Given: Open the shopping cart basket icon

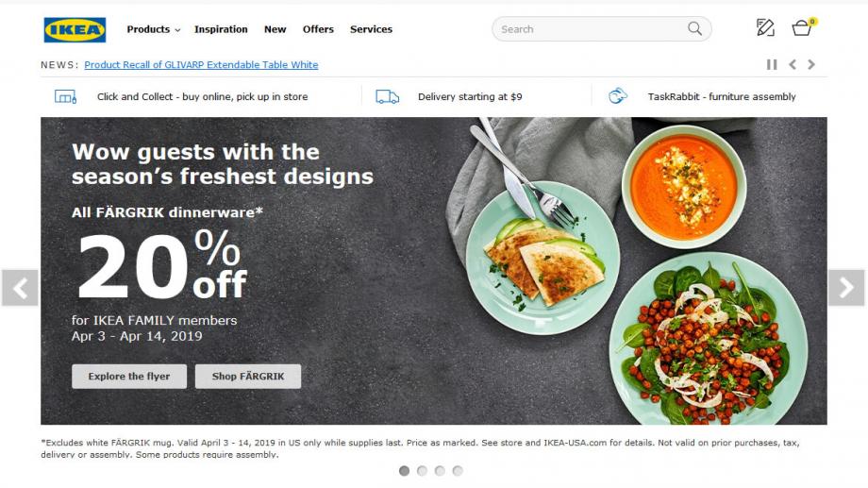Looking at the screenshot, I should click(x=802, y=27).
